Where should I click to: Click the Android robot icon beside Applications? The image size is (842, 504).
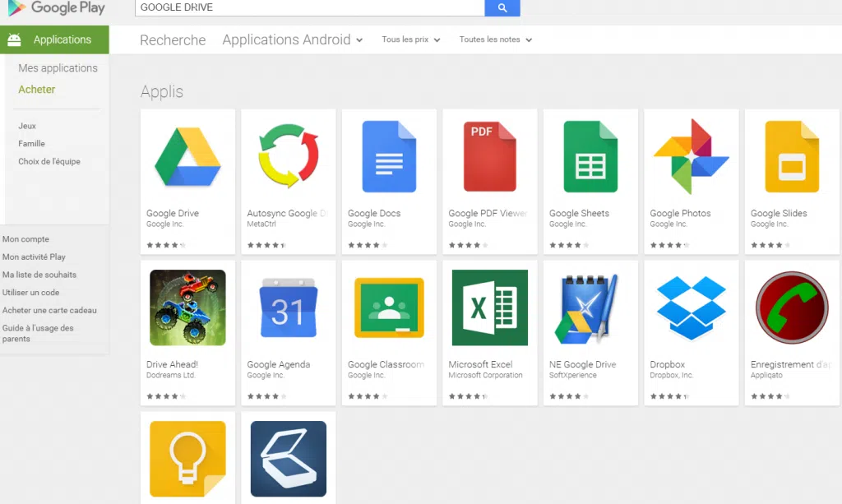(x=15, y=39)
